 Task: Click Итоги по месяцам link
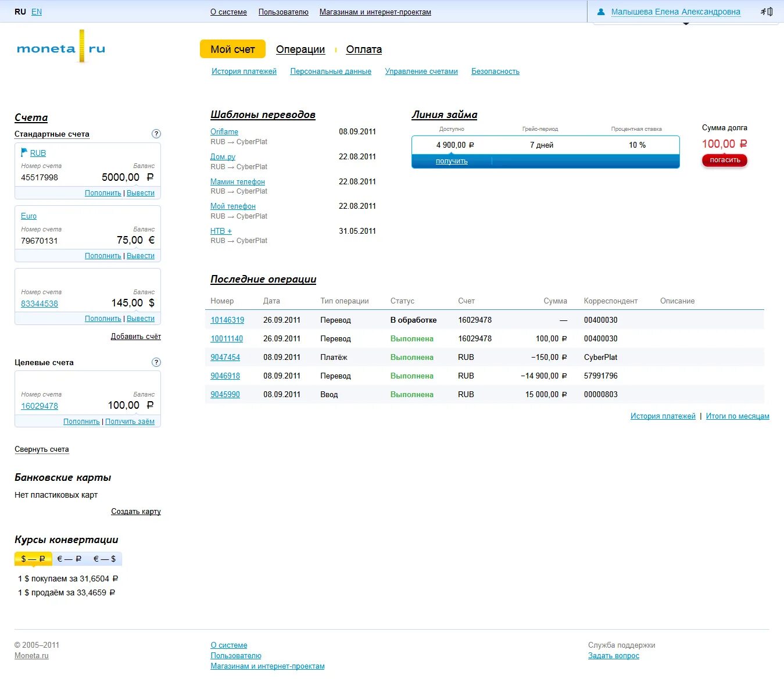pyautogui.click(x=738, y=416)
